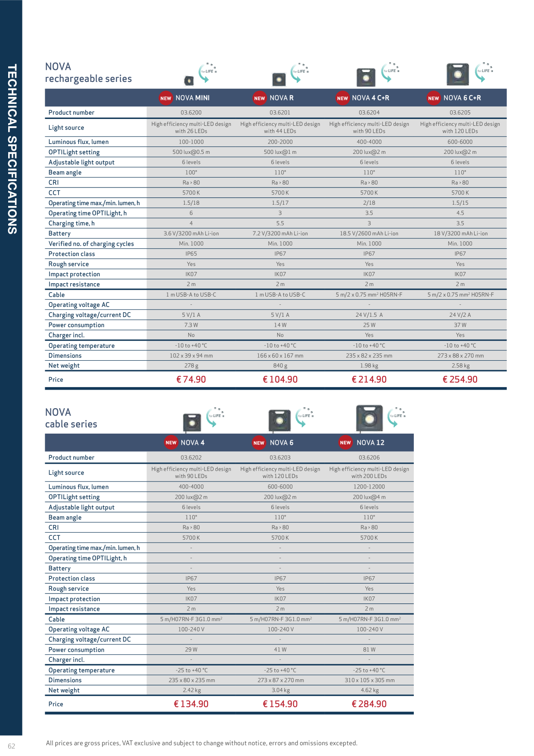Click product number 03.6203
The height and width of the screenshot is (756, 534).
tap(280, 457)
